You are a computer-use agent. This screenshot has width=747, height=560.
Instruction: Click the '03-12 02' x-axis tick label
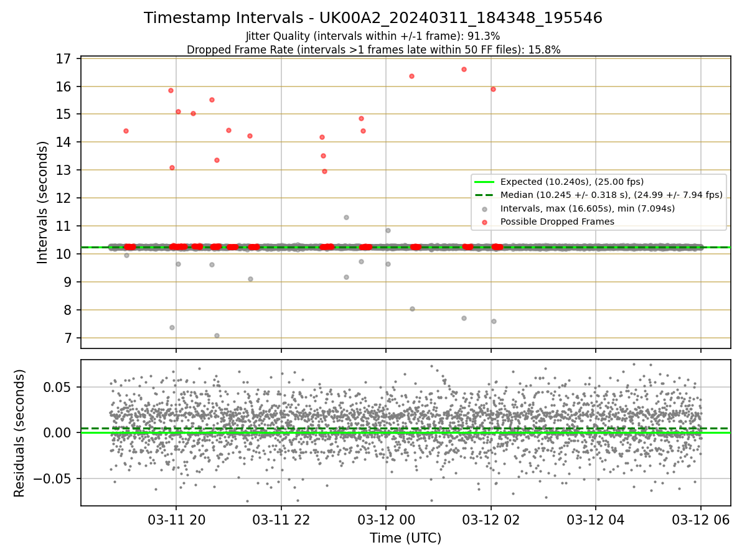coord(491,520)
